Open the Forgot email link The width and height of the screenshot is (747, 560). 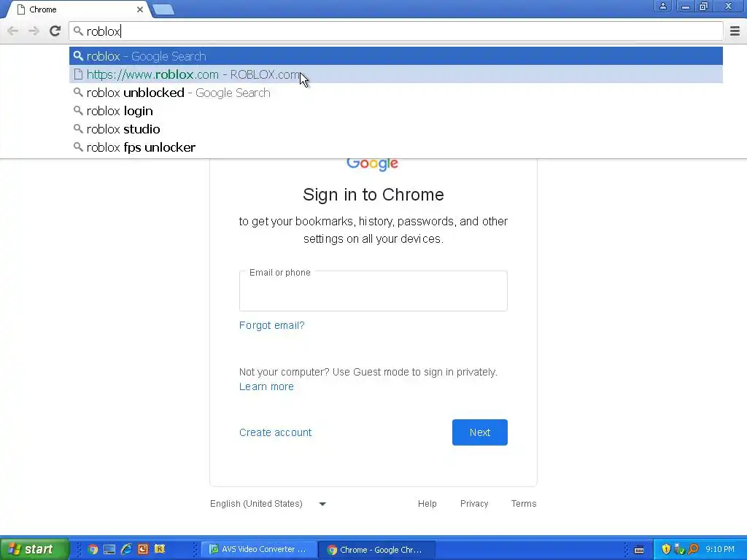point(271,325)
